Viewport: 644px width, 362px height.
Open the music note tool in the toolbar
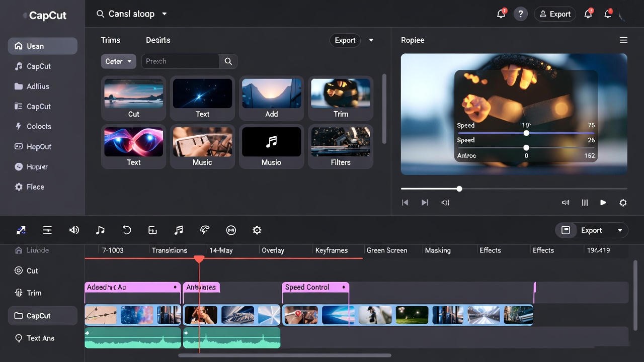click(x=100, y=230)
